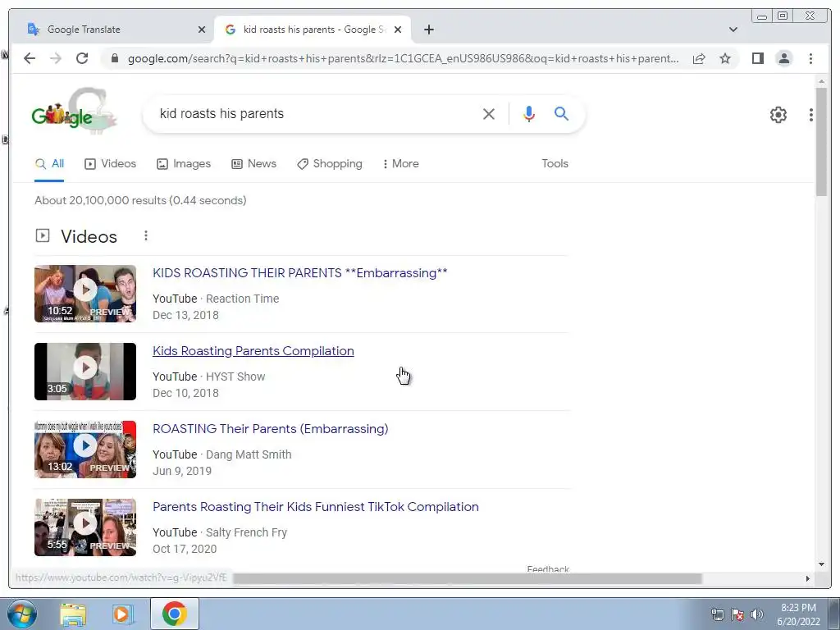Open Google quick settings gear
This screenshot has height=630, width=840.
[778, 115]
